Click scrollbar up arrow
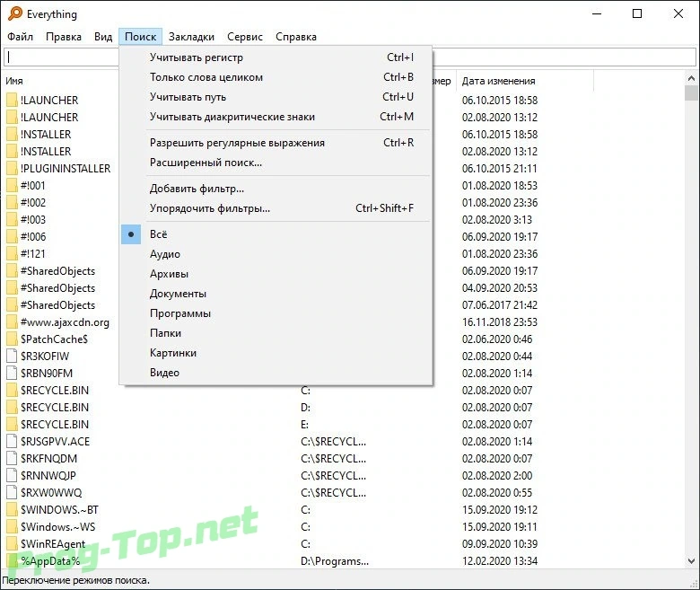The image size is (700, 590). tap(691, 79)
